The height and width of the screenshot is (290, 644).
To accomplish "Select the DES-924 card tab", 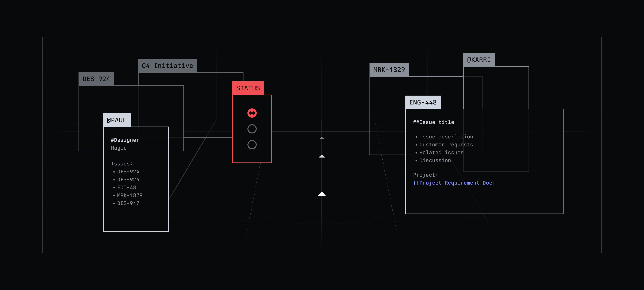I will tap(96, 79).
